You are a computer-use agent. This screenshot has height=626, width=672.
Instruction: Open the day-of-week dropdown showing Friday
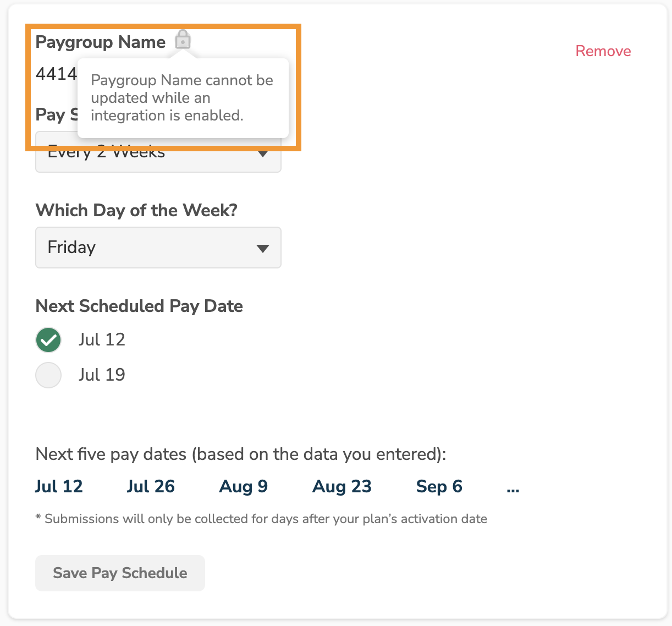(158, 248)
